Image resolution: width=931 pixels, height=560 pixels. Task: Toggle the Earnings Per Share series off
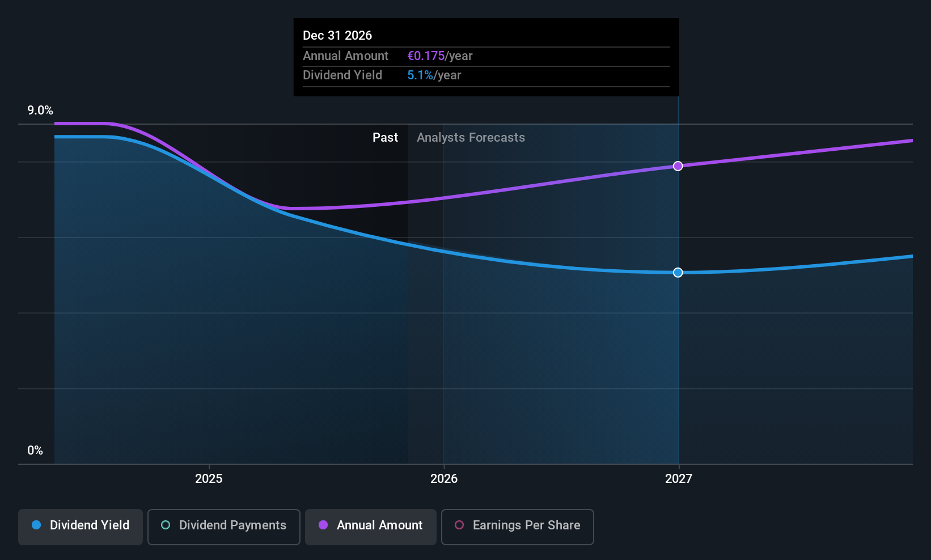pos(517,527)
